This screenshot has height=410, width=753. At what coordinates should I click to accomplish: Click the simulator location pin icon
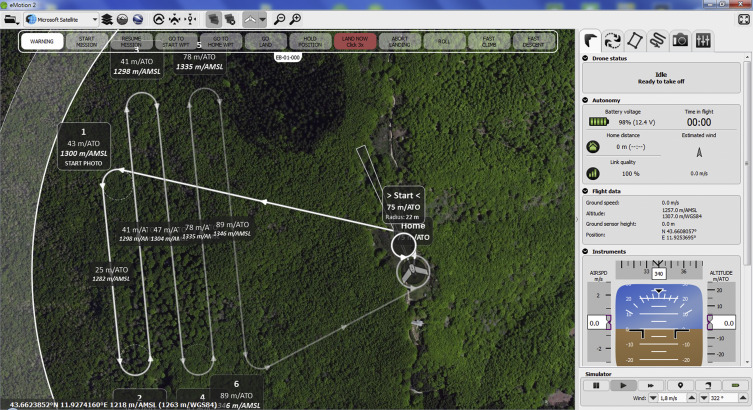680,384
